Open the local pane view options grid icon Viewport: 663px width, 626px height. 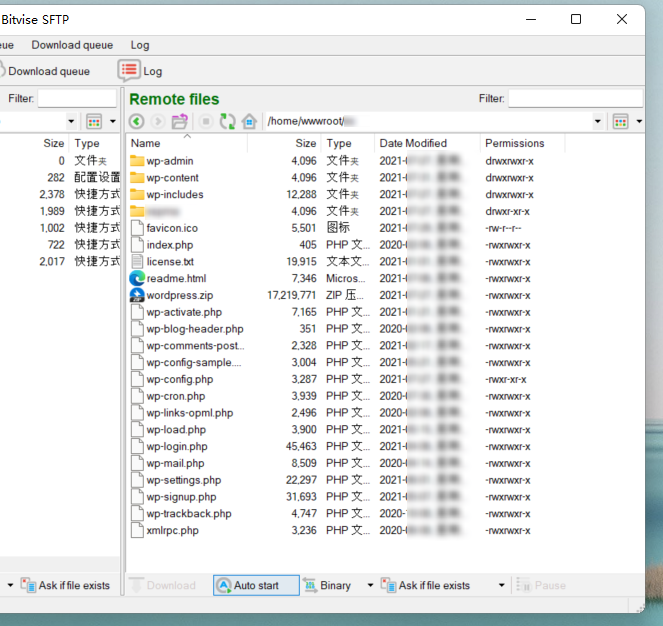pos(94,122)
